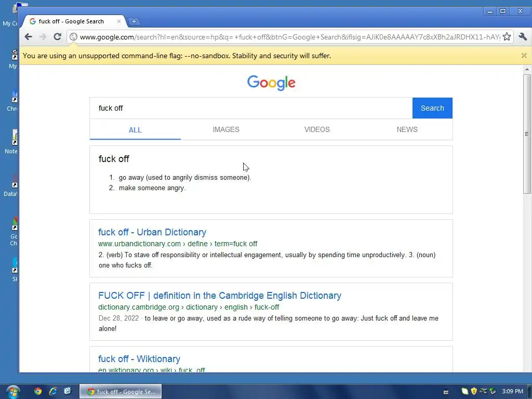Click the site info globe icon in address bar
This screenshot has height=399, width=532.
[x=73, y=37]
